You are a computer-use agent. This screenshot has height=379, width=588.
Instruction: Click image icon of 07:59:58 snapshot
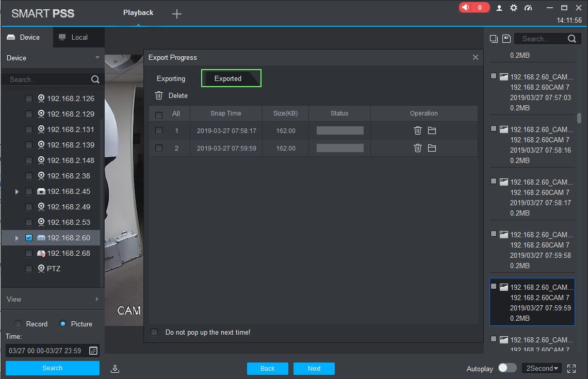(504, 235)
